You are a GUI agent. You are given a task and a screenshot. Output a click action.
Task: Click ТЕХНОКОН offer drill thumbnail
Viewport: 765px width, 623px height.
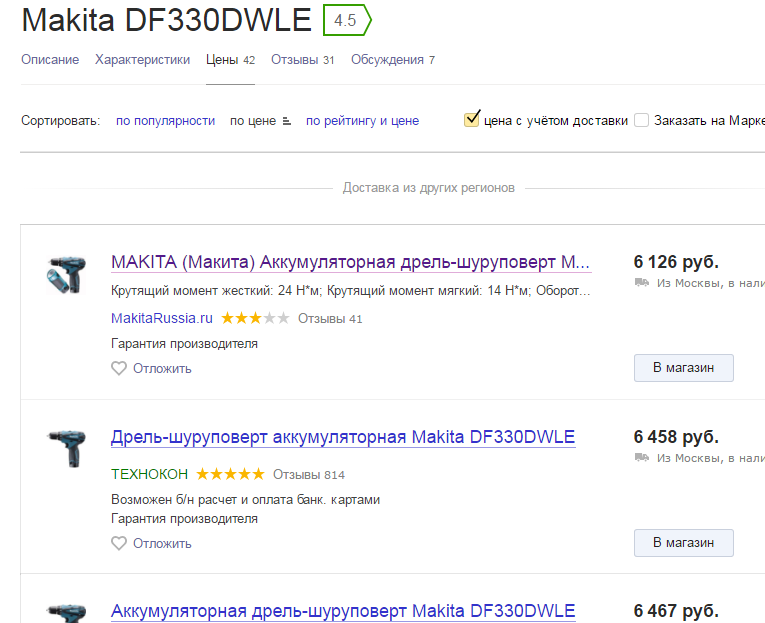pos(67,449)
